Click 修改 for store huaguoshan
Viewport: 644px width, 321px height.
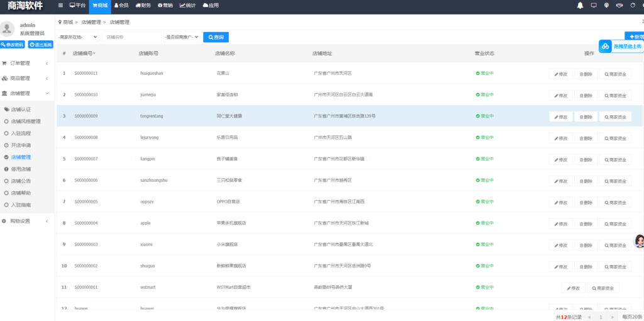pos(560,74)
